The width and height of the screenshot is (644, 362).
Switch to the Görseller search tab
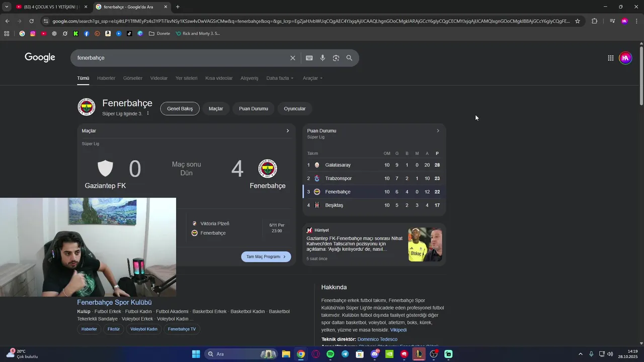pos(133,78)
